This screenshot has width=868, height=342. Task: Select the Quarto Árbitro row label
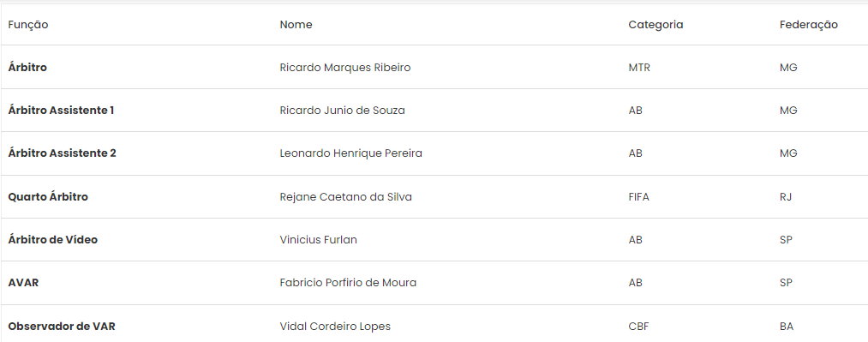(48, 196)
